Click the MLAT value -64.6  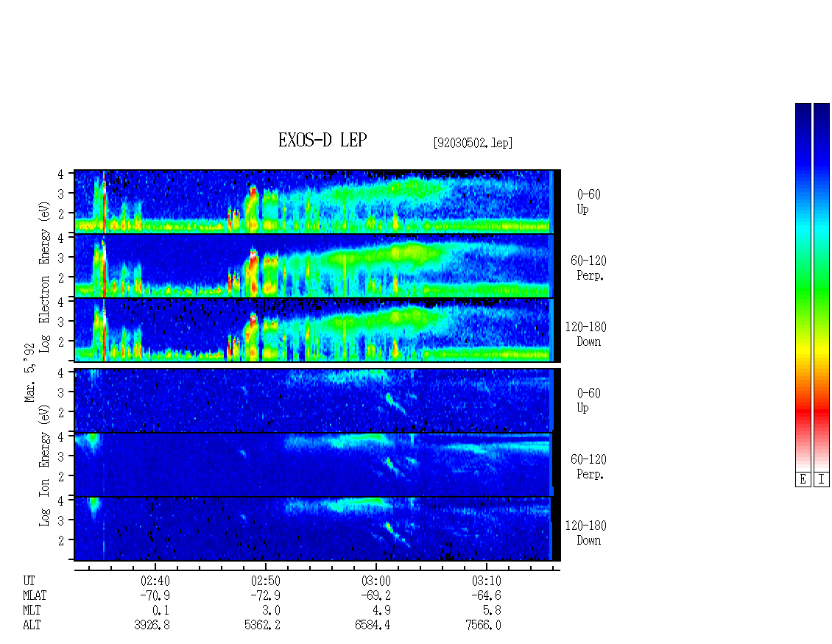click(x=486, y=595)
